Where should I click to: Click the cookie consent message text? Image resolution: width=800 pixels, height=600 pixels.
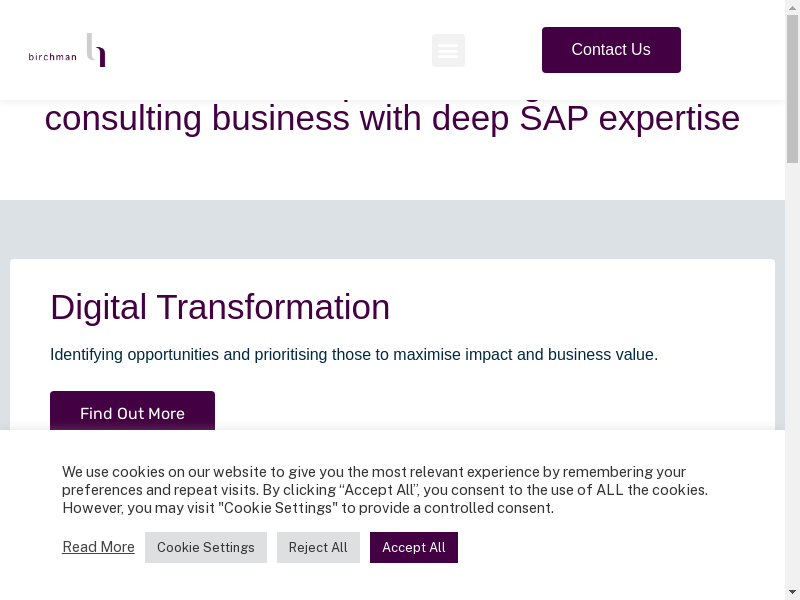pyautogui.click(x=384, y=490)
